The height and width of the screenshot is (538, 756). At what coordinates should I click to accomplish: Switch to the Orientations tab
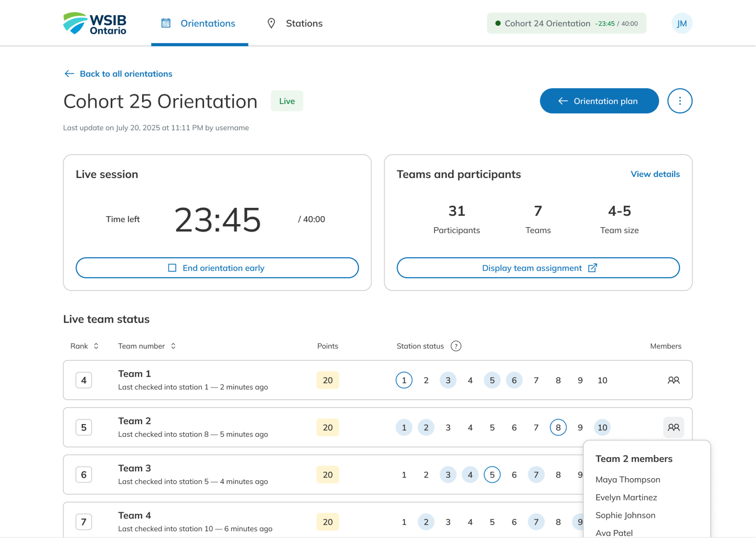click(x=199, y=24)
